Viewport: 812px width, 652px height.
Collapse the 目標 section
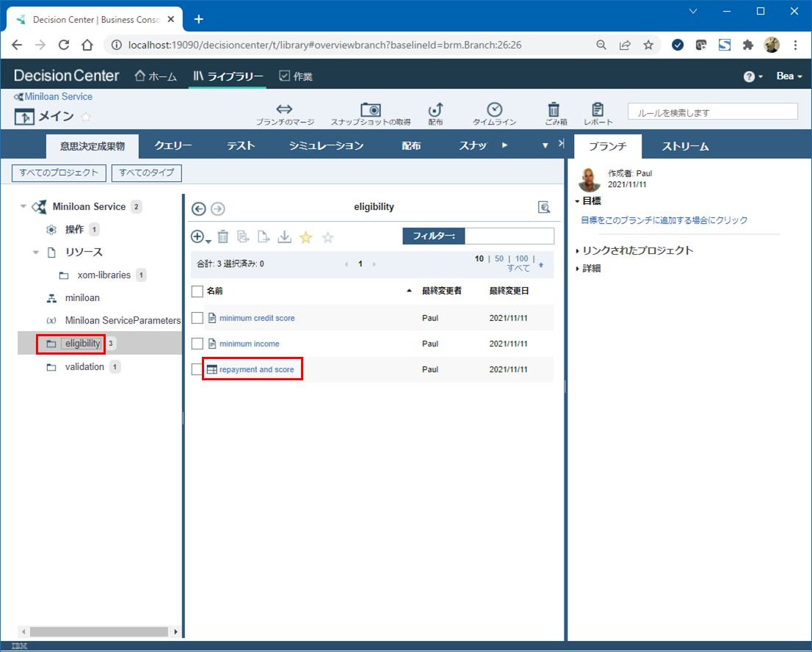(x=577, y=201)
